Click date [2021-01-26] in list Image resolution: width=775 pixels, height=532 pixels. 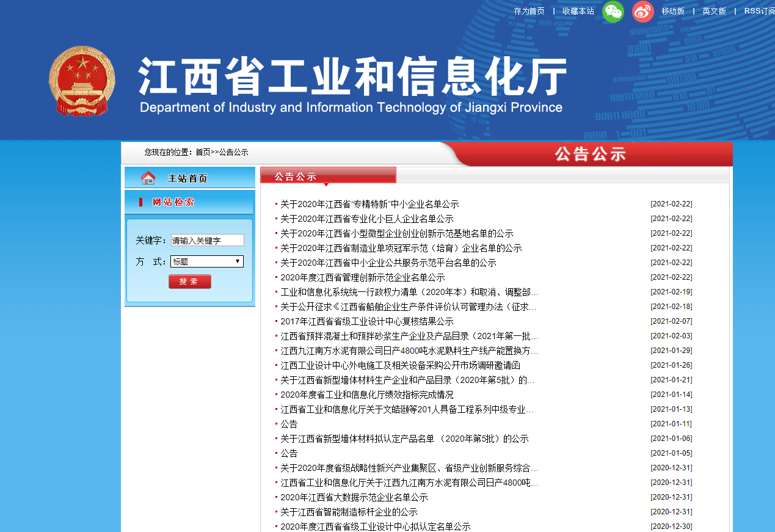point(671,365)
